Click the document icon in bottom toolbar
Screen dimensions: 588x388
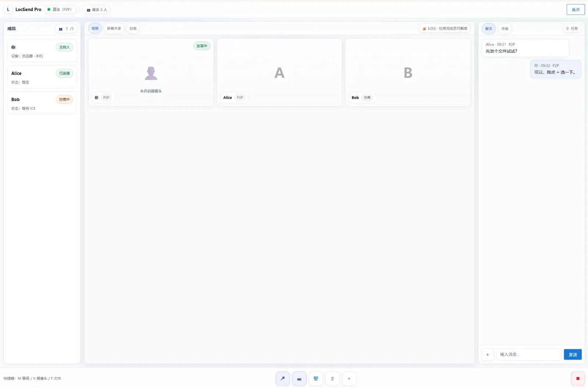point(332,378)
